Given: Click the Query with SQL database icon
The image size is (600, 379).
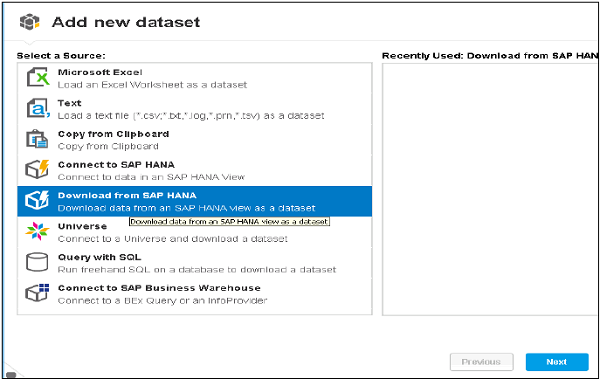Looking at the screenshot, I should coord(37,262).
